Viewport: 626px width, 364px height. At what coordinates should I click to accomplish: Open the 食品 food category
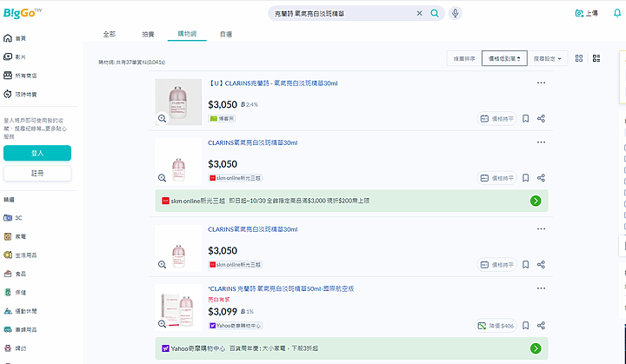pyautogui.click(x=15, y=274)
